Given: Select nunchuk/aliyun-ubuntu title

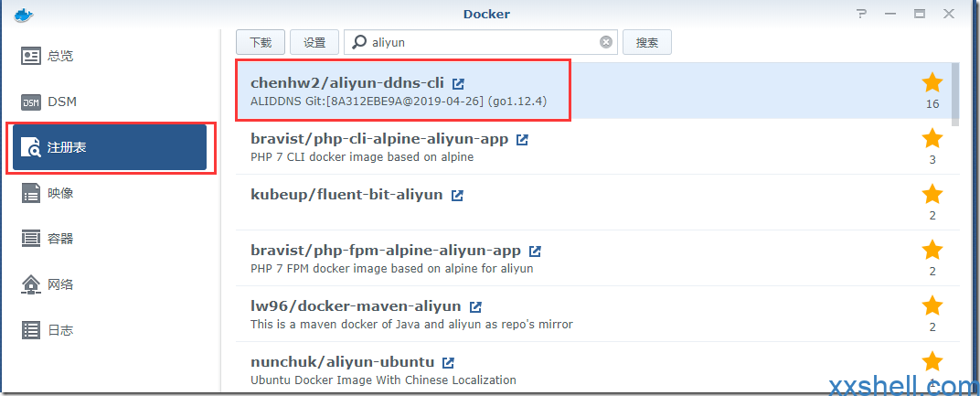Looking at the screenshot, I should pyautogui.click(x=342, y=361).
